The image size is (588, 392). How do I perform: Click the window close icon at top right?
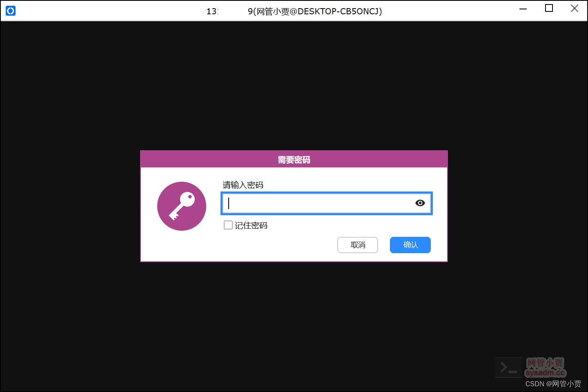coord(575,8)
